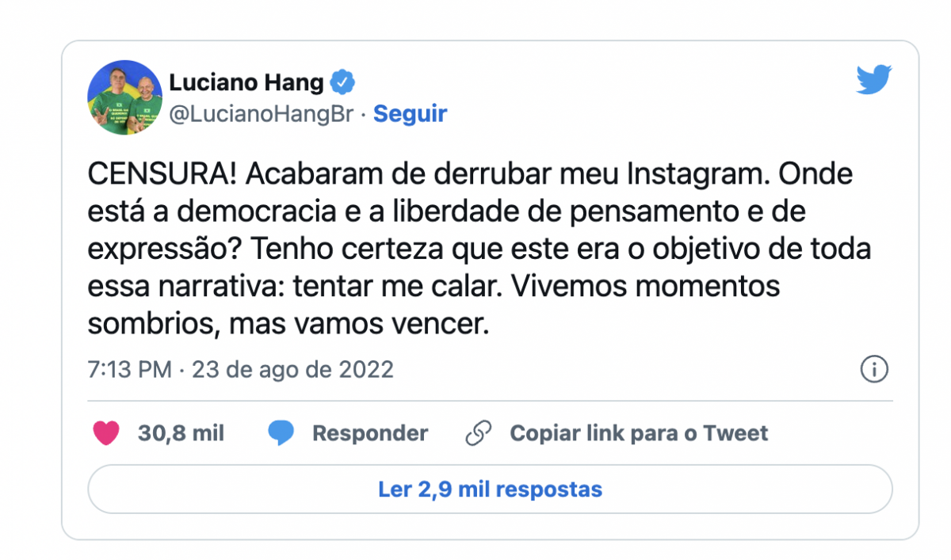Open Luciano Hang's profile picture
This screenshot has height=560, width=951.
[x=124, y=97]
